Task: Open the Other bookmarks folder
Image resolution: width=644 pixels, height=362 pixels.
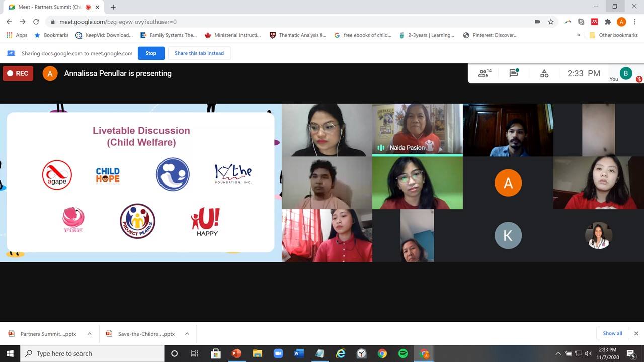Action: [x=613, y=35]
